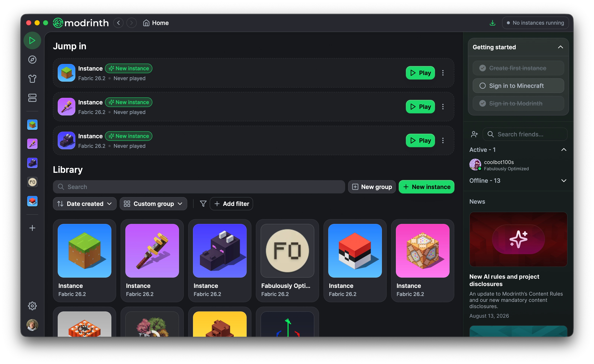Open the AI rules news thumbnail

(518, 239)
